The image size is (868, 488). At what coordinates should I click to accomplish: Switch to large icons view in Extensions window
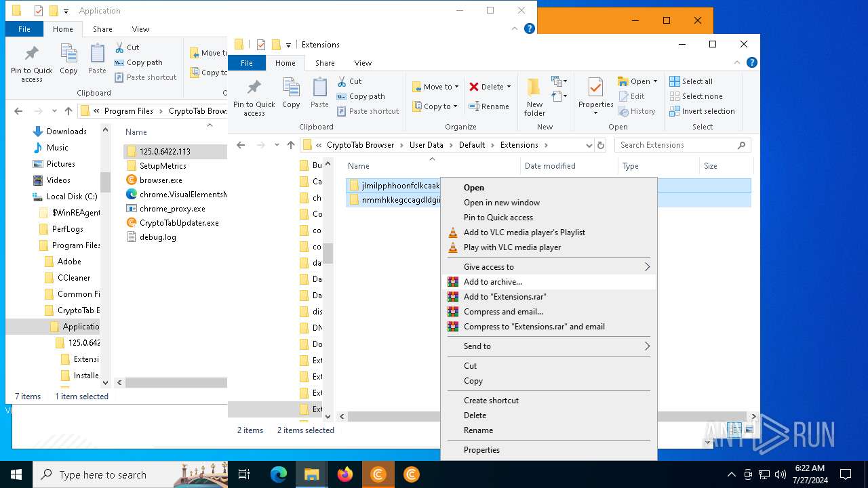749,430
